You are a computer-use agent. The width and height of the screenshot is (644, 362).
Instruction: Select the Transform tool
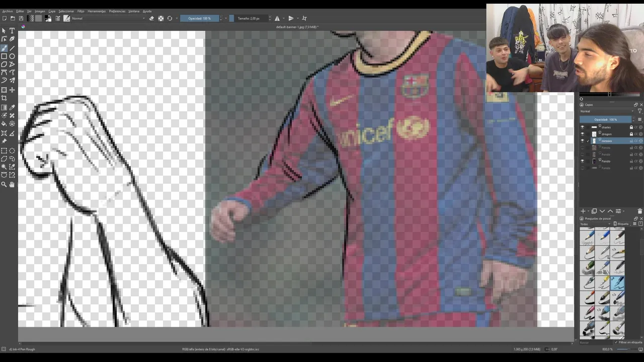click(4, 90)
